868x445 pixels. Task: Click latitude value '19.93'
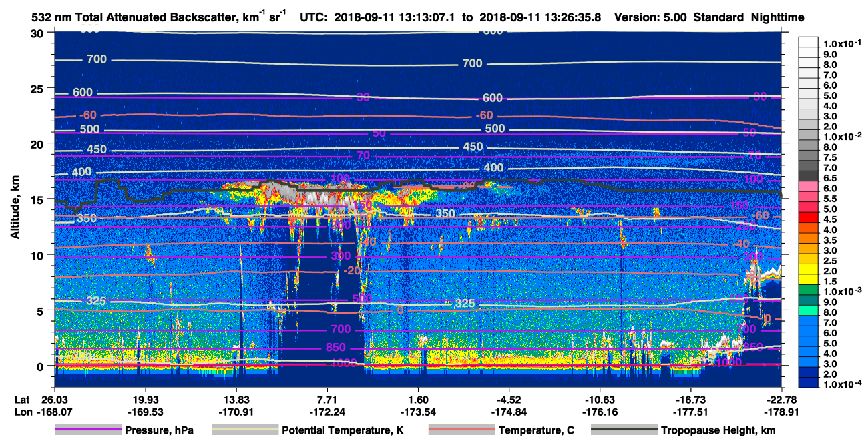(x=145, y=398)
